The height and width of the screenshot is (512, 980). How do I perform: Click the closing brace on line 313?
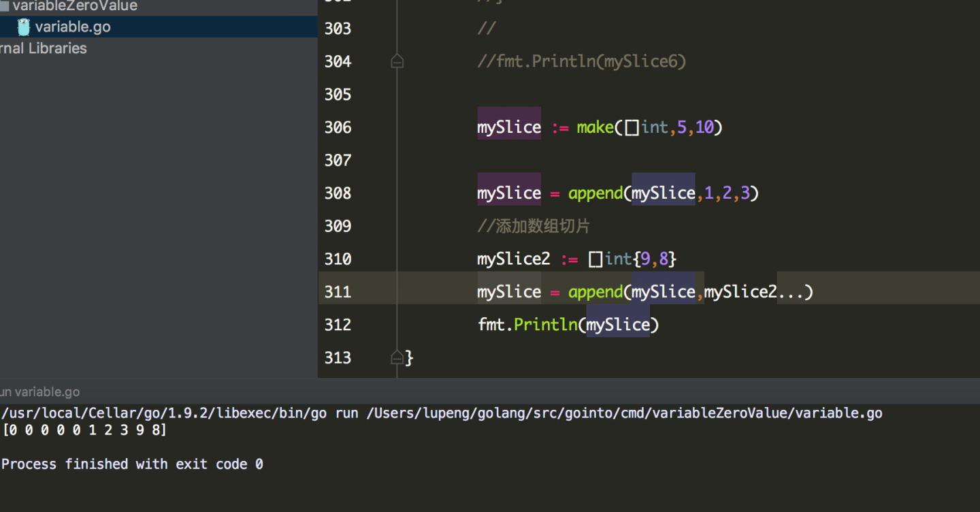[x=409, y=357]
